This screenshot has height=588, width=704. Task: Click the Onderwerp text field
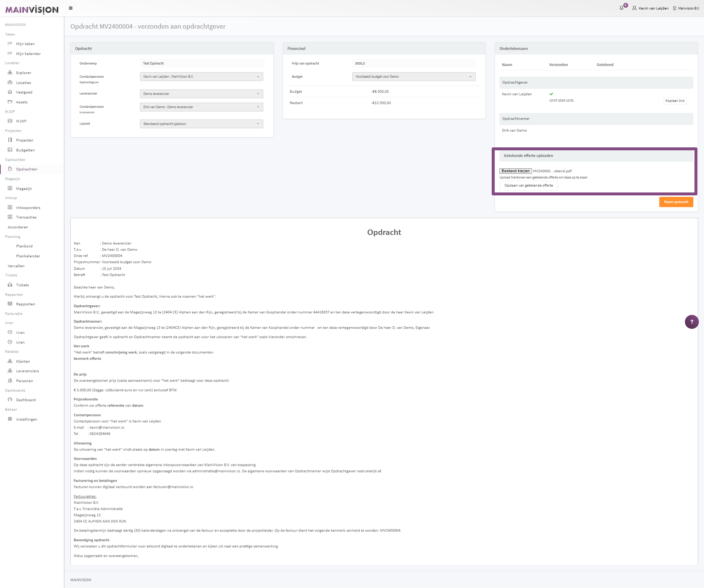point(202,63)
